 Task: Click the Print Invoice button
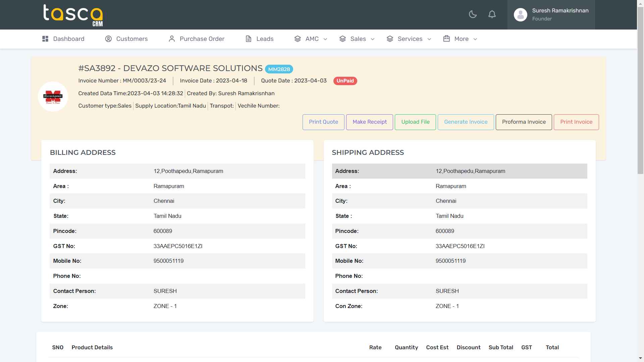[576, 122]
